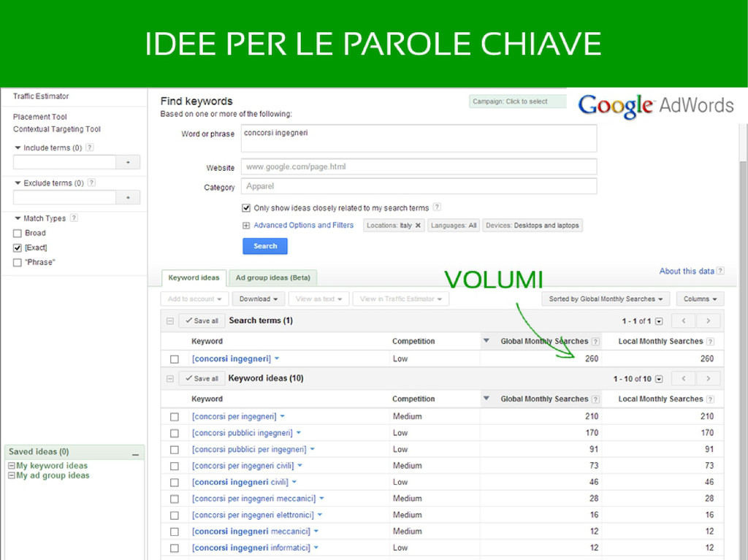Tick checkbox for [concorsi ingegneri informatici]
Viewport: 748px width, 560px height.
pos(175,548)
